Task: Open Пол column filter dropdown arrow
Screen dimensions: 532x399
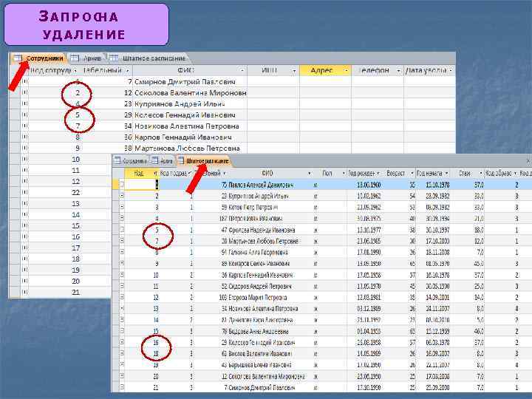Action: pos(344,174)
